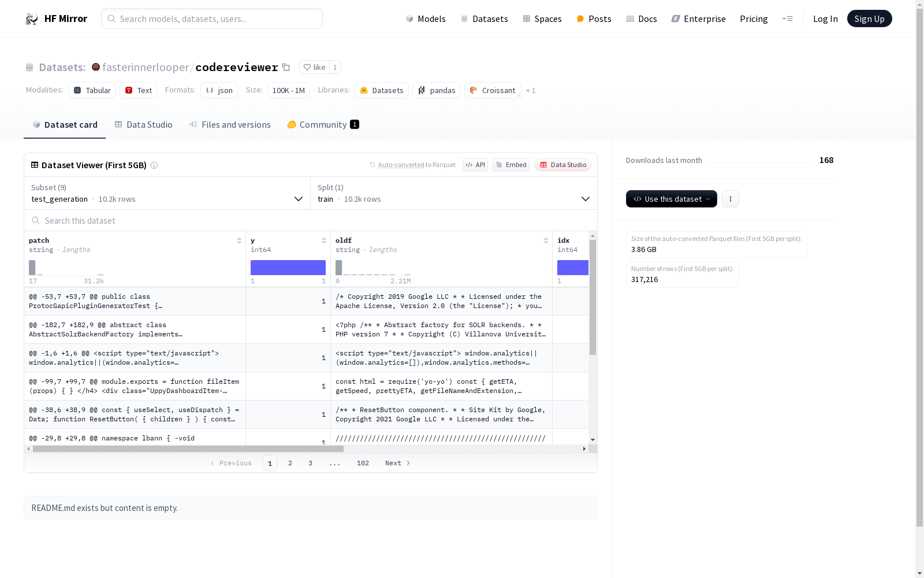Copy the codereviewer dataset name

[x=286, y=67]
